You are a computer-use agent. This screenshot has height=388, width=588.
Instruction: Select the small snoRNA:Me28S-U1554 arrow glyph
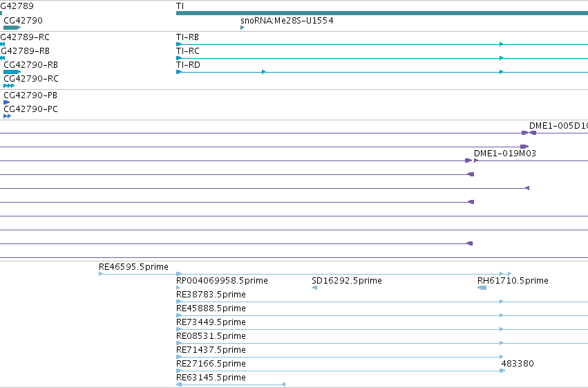(x=243, y=28)
